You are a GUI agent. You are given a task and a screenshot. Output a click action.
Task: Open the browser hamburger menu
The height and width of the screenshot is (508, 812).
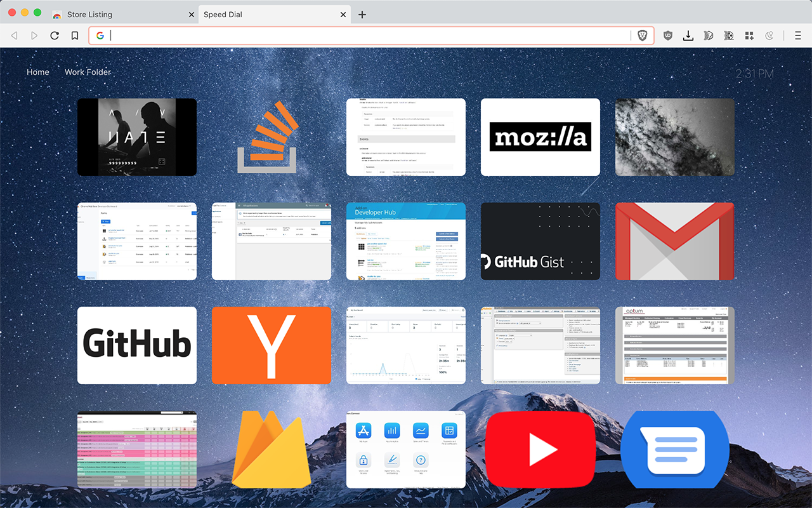pyautogui.click(x=797, y=36)
